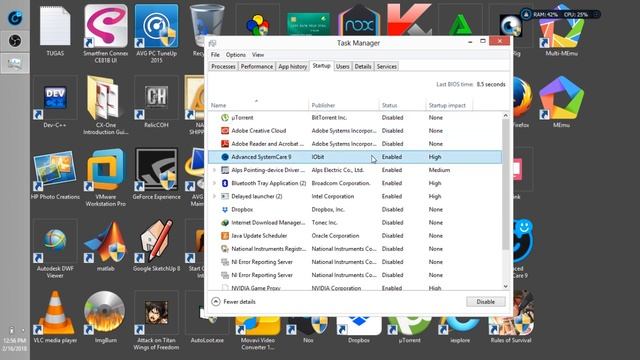
Task: Expand Delayed launcher group
Action: pos(215,196)
